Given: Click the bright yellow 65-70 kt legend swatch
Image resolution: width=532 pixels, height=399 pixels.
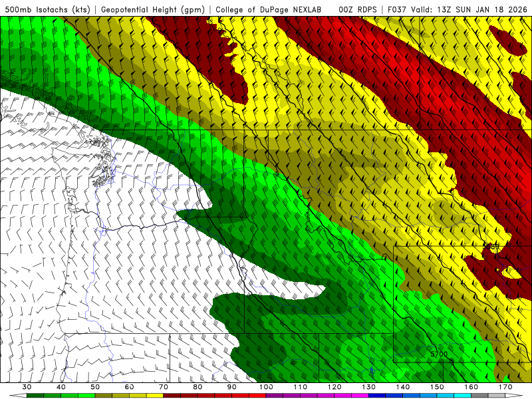Looking at the screenshot, I should pos(155,396).
